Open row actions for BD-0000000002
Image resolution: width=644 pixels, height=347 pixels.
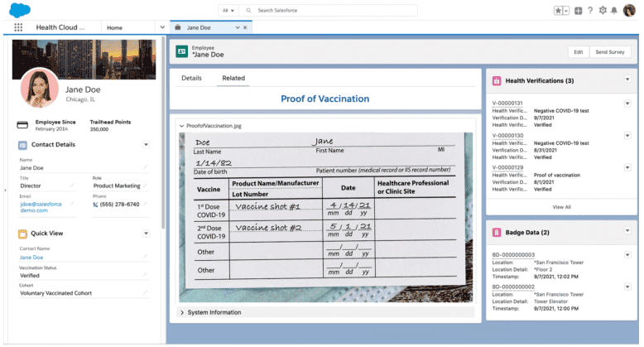[627, 287]
